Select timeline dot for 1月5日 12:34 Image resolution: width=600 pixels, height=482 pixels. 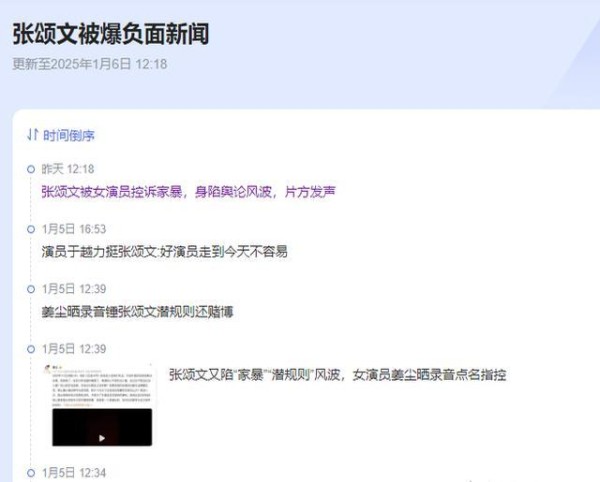click(x=31, y=473)
